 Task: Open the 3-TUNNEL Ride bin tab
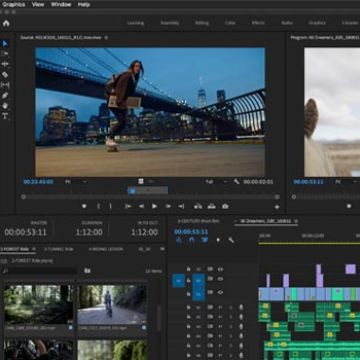point(59,249)
